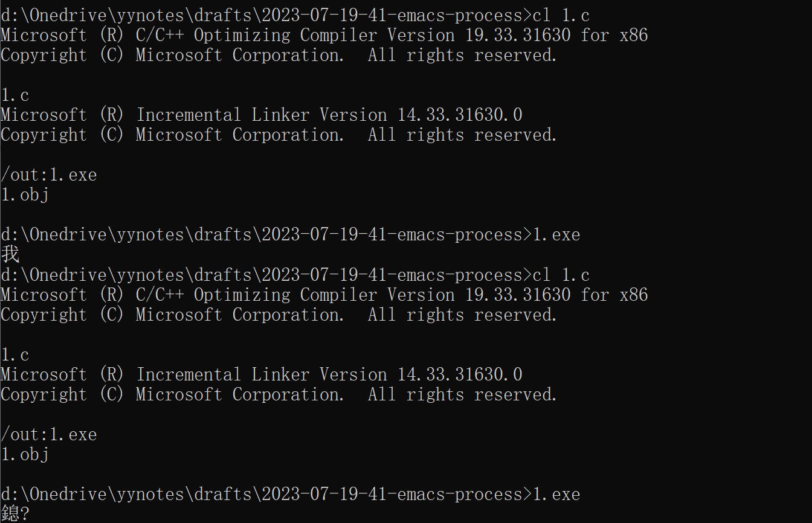Click the first standalone "1.c" output line

point(14,95)
